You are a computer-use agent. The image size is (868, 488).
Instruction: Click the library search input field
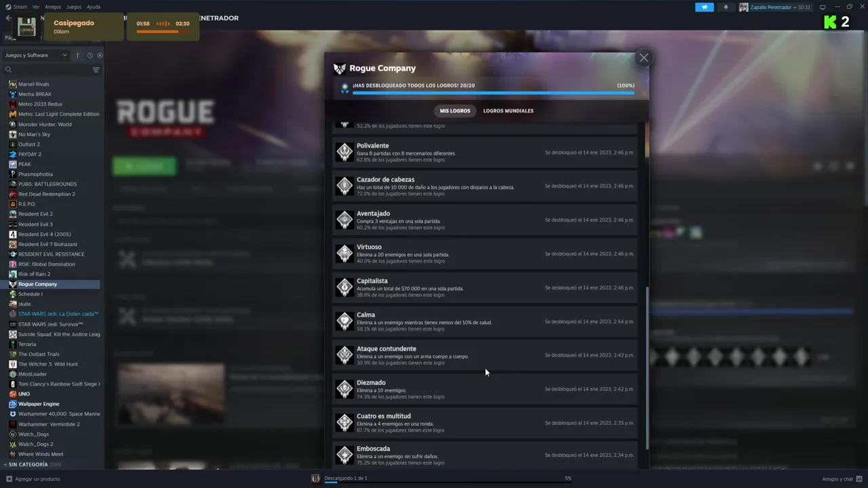pyautogui.click(x=51, y=70)
